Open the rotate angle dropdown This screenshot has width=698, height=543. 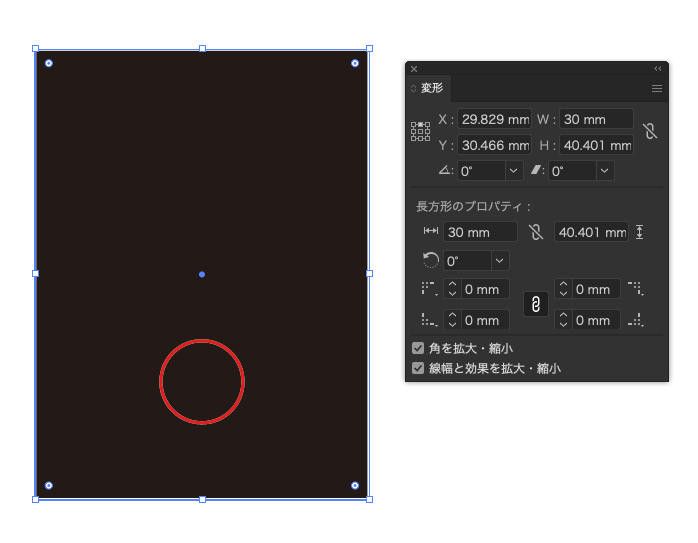click(514, 171)
